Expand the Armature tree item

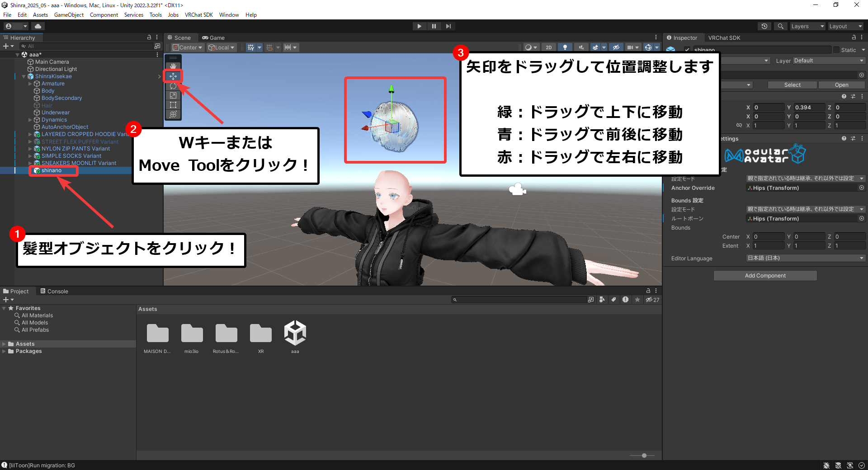(30, 84)
